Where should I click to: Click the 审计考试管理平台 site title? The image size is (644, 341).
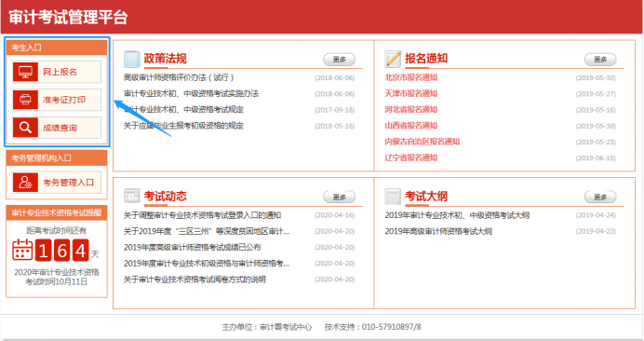pos(68,18)
